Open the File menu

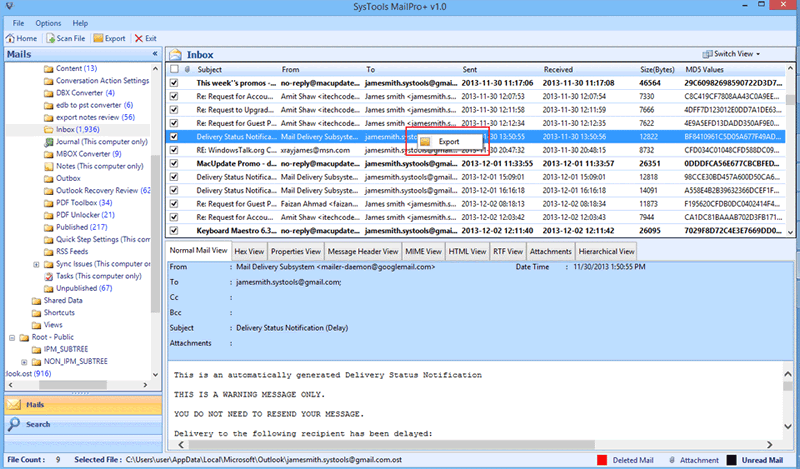[x=18, y=23]
